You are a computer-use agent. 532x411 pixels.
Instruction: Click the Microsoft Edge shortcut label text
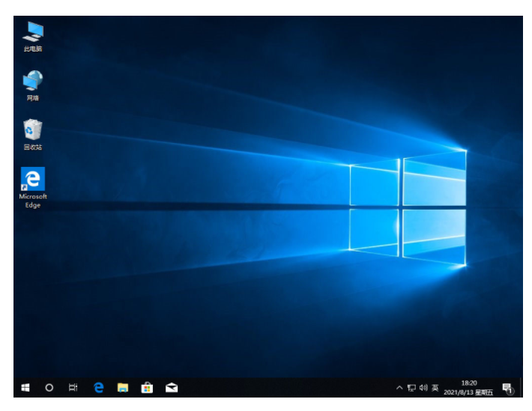(x=33, y=201)
